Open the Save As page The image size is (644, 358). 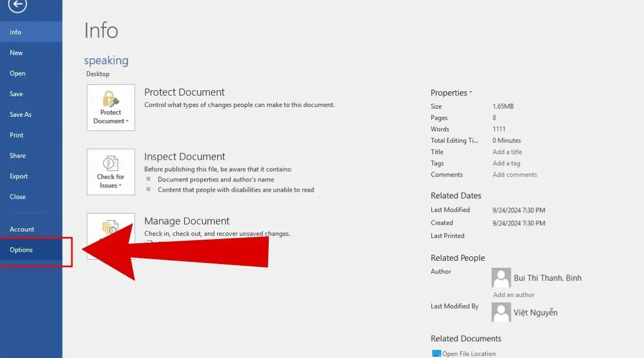coord(31,115)
